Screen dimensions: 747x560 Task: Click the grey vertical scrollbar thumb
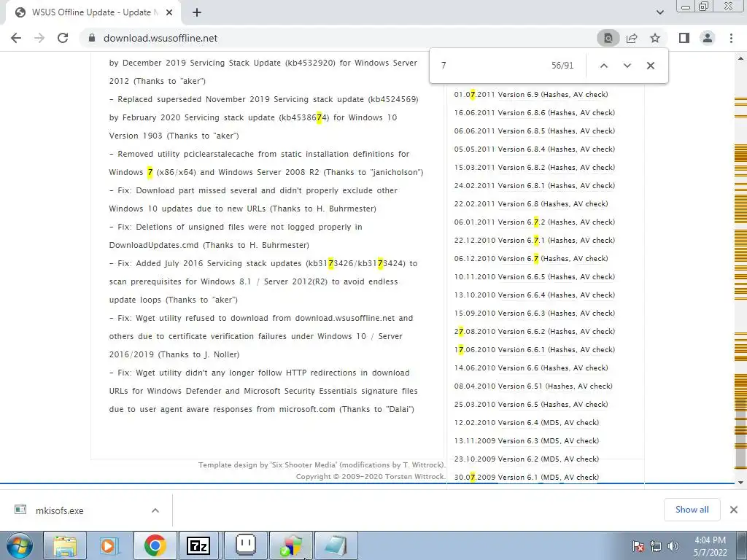pos(740,439)
